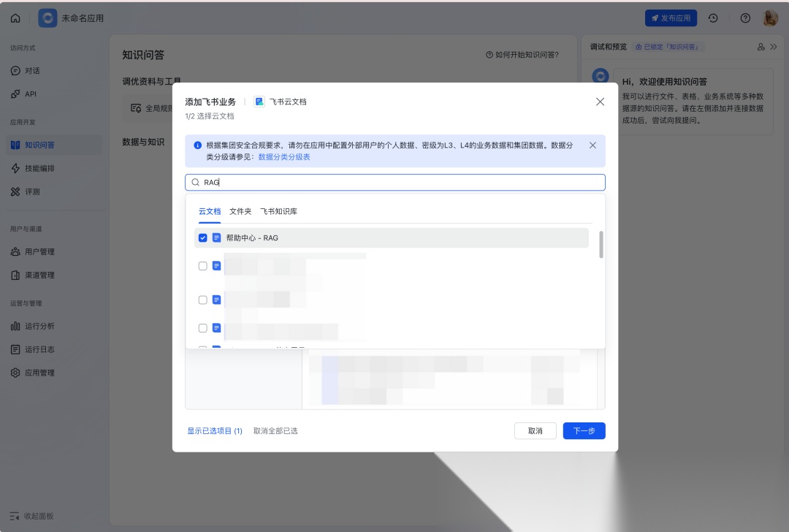789x532 pixels.
Task: Click the 发布应用 button
Action: pos(671,18)
